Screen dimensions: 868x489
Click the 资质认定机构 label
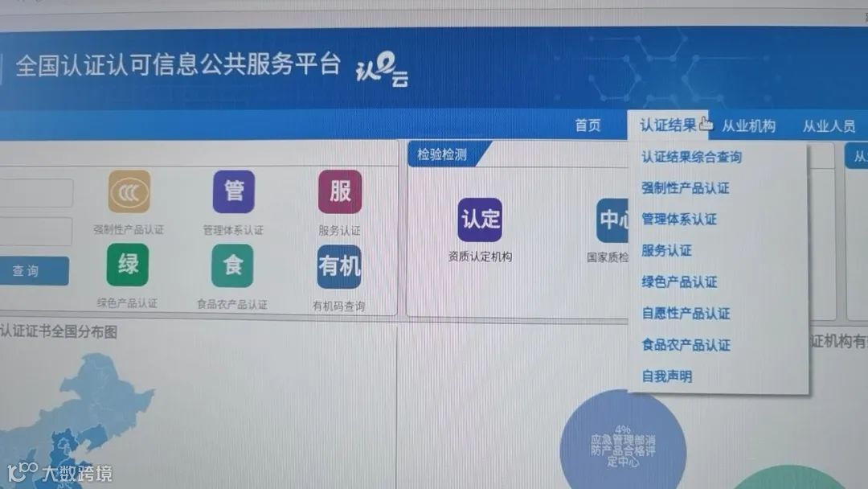click(480, 257)
